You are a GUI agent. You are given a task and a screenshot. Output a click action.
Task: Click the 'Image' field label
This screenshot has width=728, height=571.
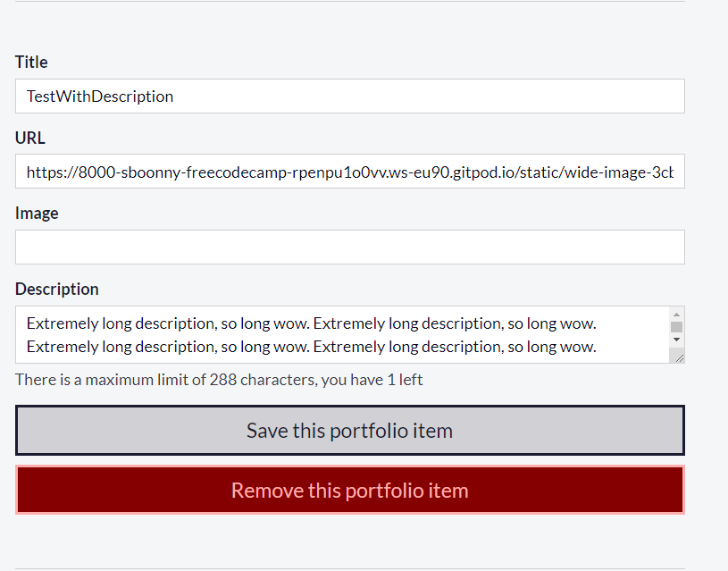click(x=37, y=213)
